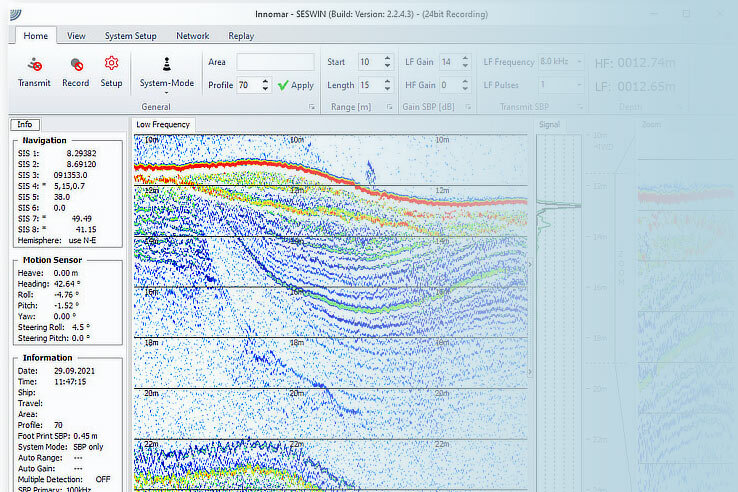Click the upper arrow on echogram right edge
Screen dimensions: 738x492
click(530, 265)
